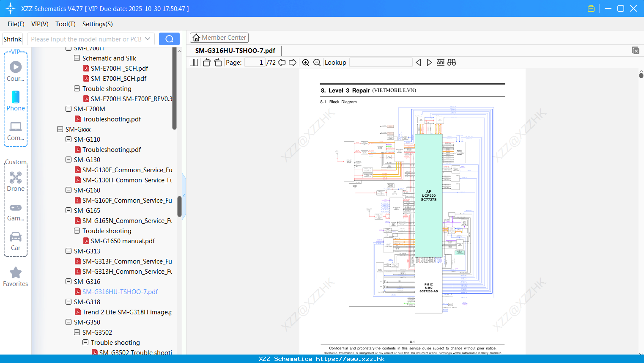Viewport: 644px width, 363px height.
Task: Open the model number dropdown arrow
Action: (148, 39)
